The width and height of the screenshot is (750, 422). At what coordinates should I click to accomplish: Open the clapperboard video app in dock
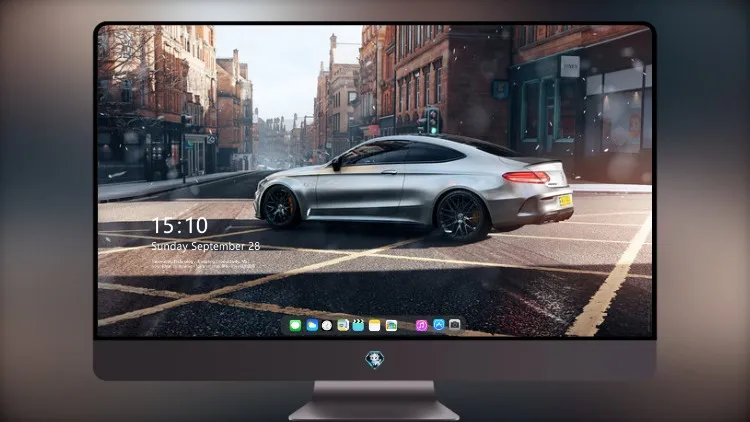click(x=358, y=325)
